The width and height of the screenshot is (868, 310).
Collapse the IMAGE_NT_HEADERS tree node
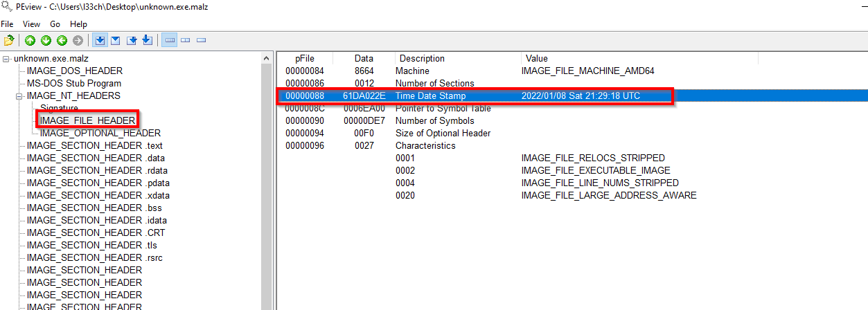(x=19, y=95)
